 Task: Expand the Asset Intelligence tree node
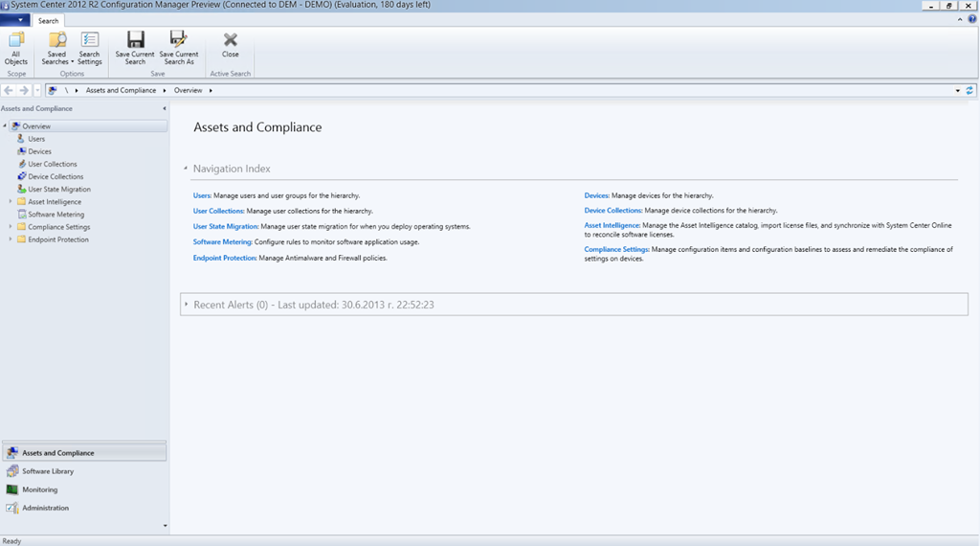11,202
